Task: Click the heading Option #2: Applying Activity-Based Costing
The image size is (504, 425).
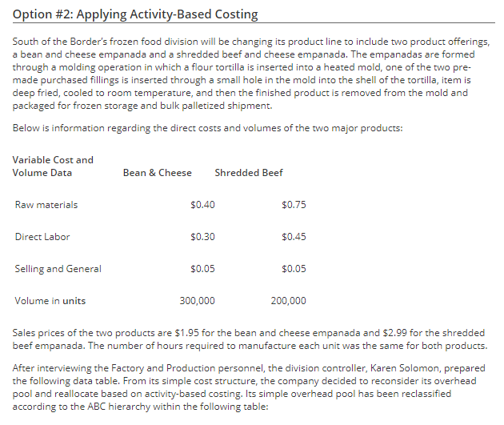Action: 135,14
